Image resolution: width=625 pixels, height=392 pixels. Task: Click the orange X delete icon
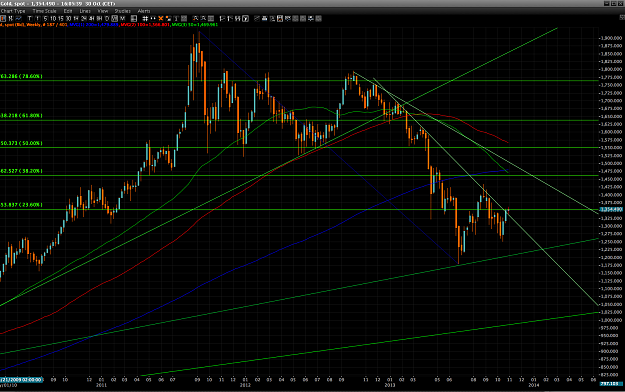coord(161,18)
